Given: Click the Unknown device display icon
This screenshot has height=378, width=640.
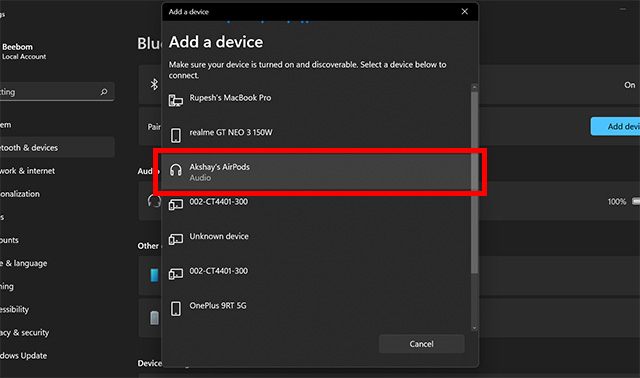Looking at the screenshot, I should [176, 239].
